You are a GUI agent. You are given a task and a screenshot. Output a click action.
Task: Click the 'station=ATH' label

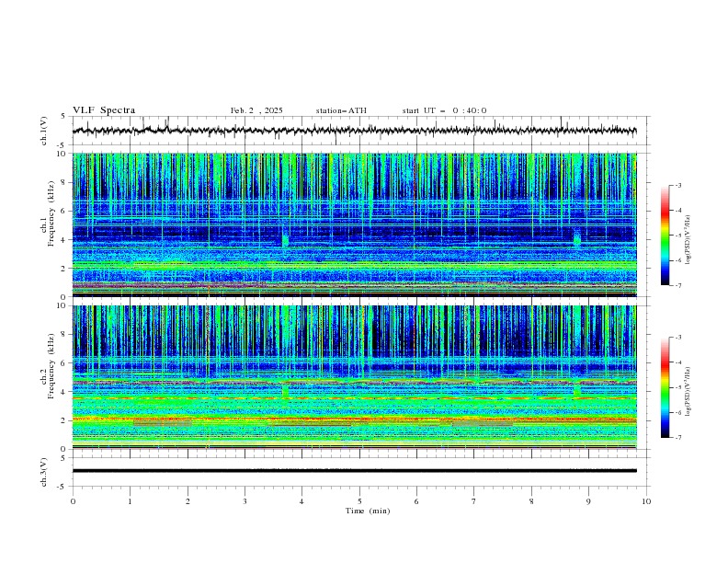(x=341, y=110)
